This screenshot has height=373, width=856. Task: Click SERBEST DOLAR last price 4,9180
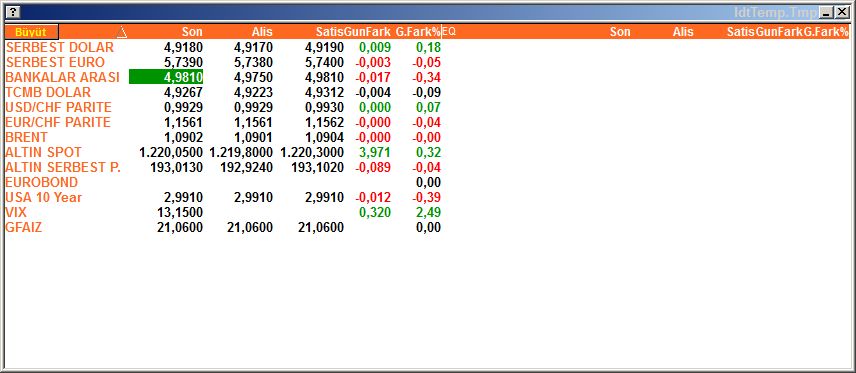(x=183, y=48)
